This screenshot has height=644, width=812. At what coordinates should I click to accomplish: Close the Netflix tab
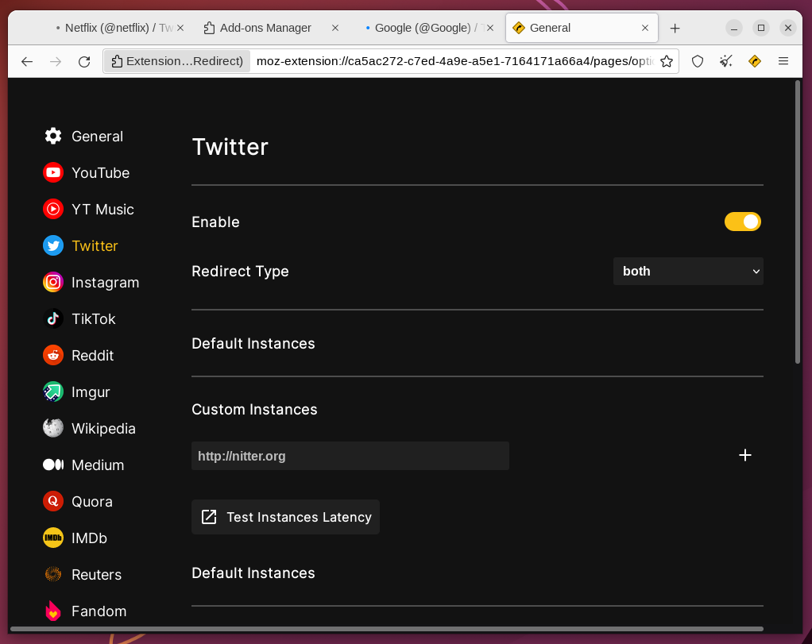pyautogui.click(x=180, y=28)
